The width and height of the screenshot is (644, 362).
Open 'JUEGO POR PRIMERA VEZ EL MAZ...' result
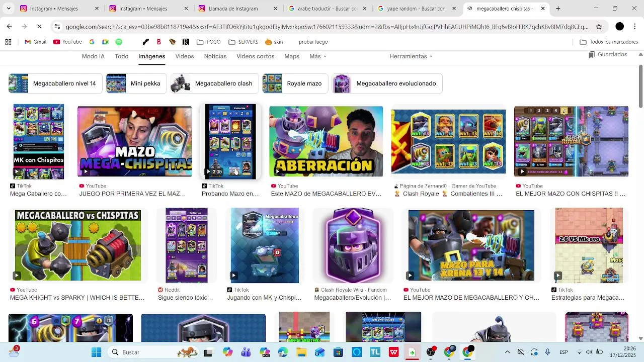pos(132,194)
